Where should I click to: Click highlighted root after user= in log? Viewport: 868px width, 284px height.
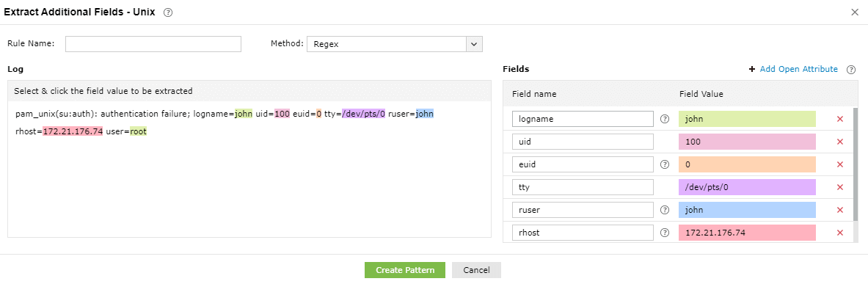[139, 132]
